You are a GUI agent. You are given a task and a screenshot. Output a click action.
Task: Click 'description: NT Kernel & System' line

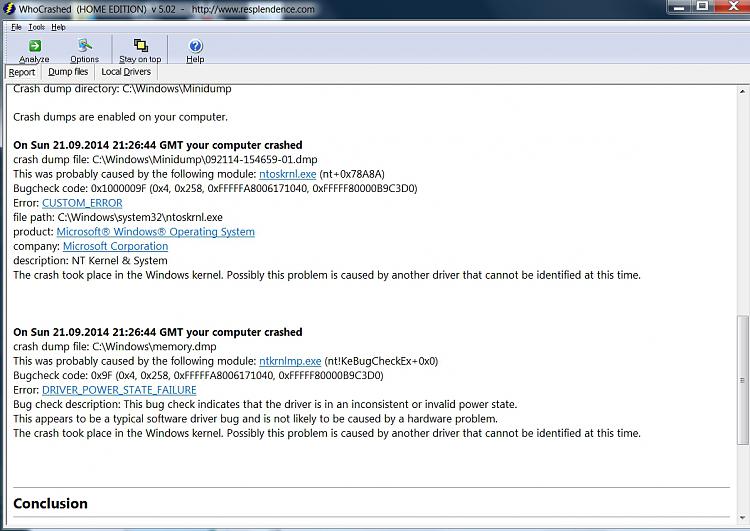point(90,261)
